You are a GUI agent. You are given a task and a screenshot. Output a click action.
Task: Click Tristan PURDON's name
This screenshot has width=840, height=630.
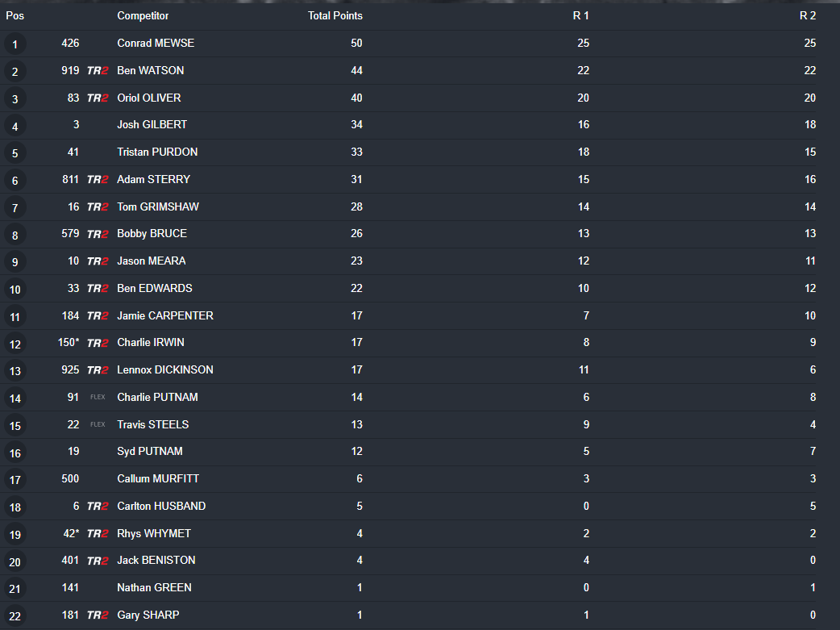coord(157,152)
